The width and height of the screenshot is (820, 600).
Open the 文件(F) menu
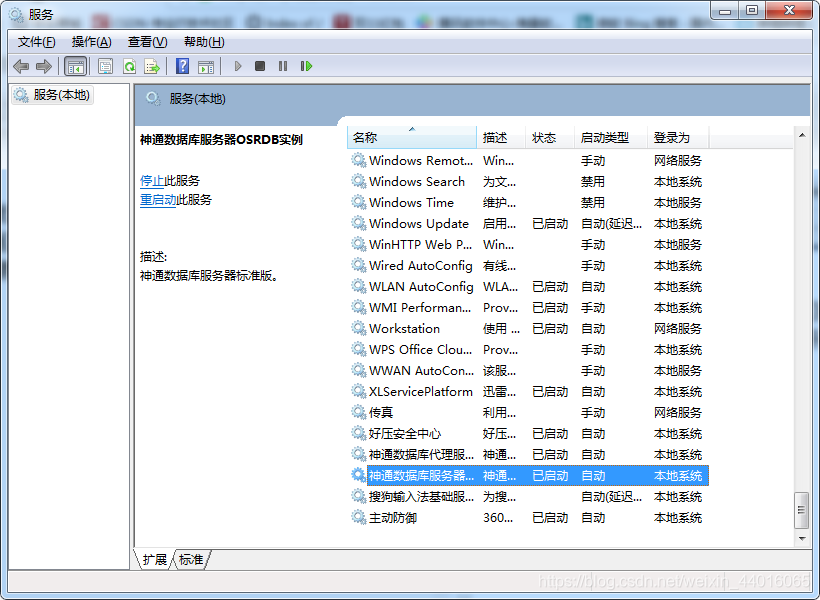click(36, 42)
